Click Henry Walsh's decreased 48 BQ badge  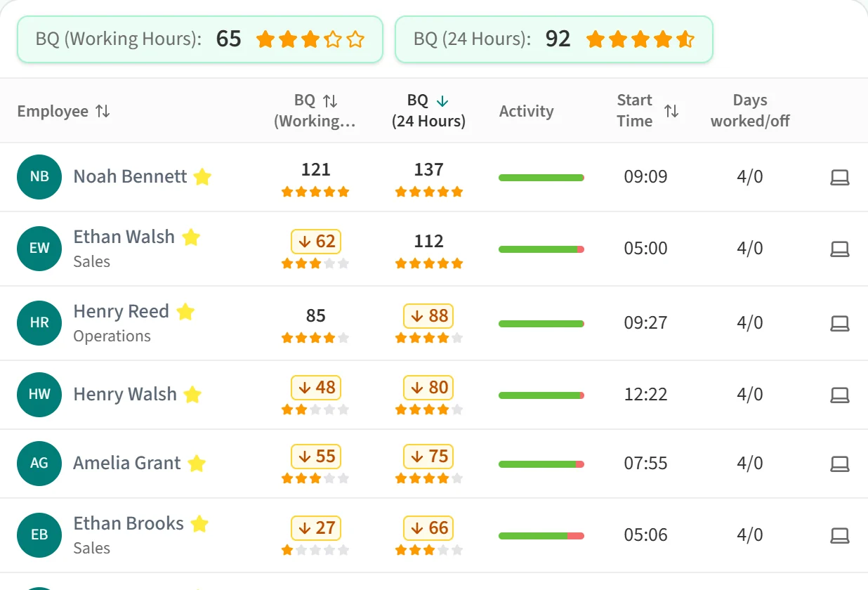click(x=316, y=388)
